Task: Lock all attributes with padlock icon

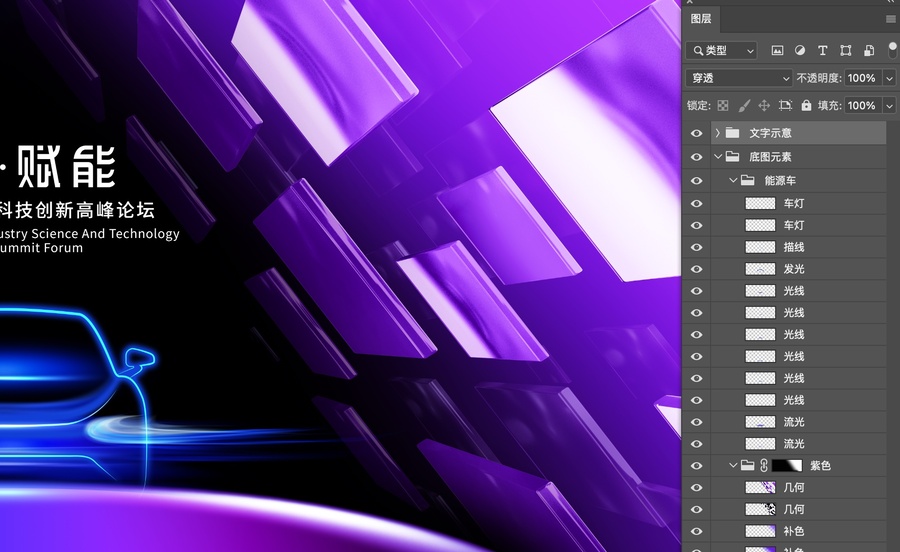Action: 806,106
